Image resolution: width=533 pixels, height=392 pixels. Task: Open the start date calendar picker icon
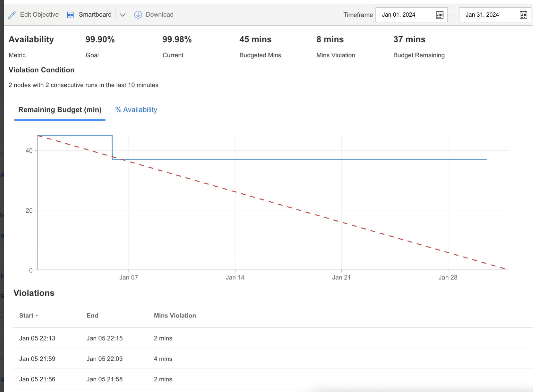pyautogui.click(x=439, y=15)
